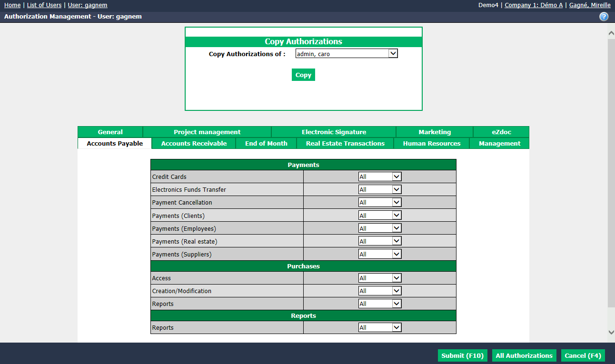This screenshot has width=615, height=364.
Task: Open the Reports section Reports dropdown
Action: [380, 327]
